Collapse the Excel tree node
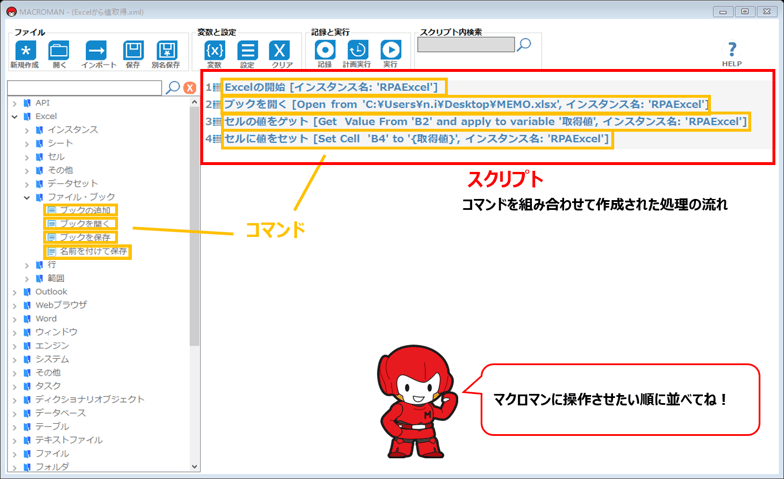Image resolution: width=784 pixels, height=479 pixels. coord(14,116)
